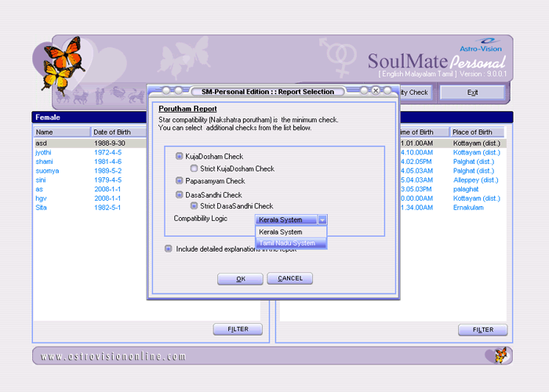This screenshot has height=392, width=549.
Task: Toggle the DasaSandhi Check checkbox
Action: pyautogui.click(x=180, y=194)
